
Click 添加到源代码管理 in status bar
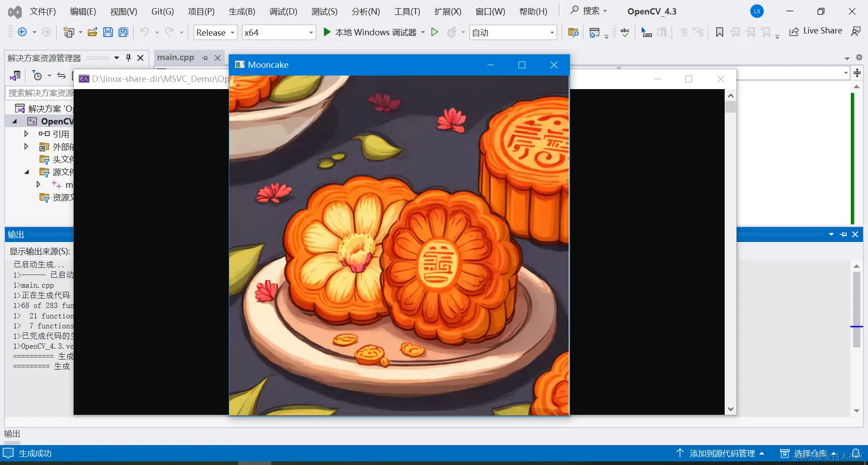click(720, 453)
